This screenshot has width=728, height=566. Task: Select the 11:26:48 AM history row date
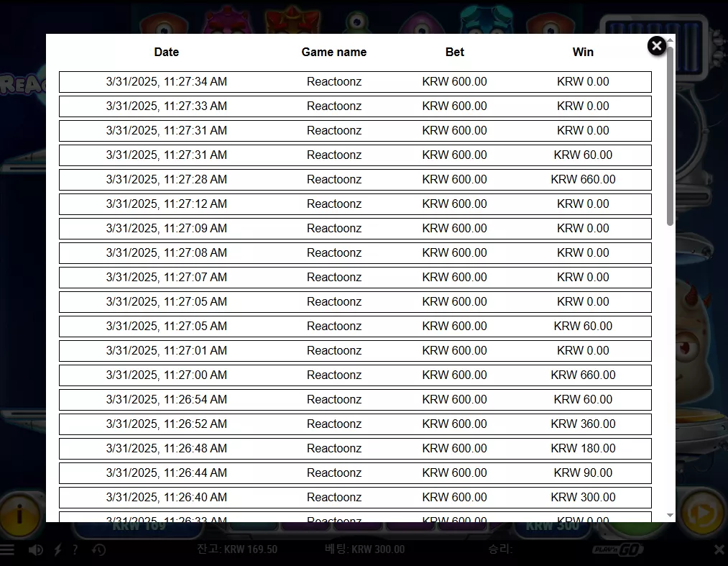(166, 449)
